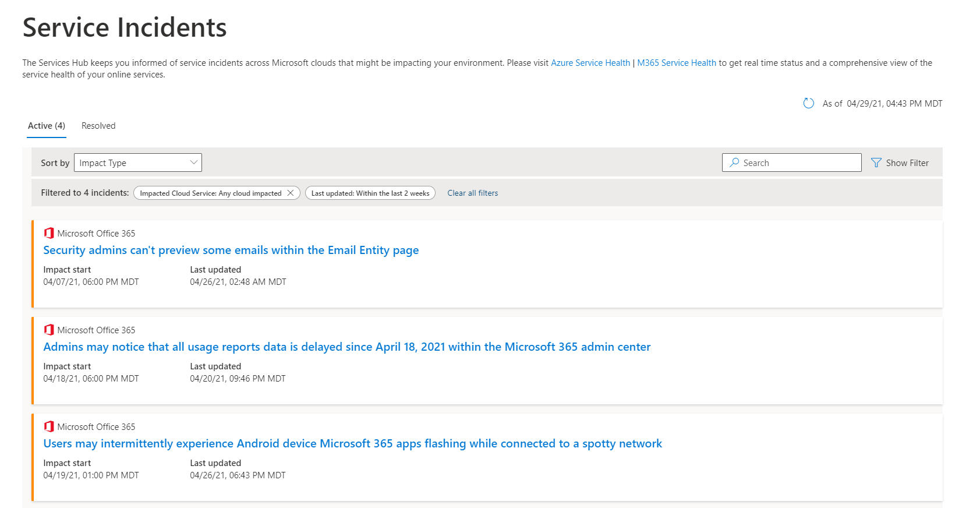Click the funnel filter icon

tap(876, 163)
